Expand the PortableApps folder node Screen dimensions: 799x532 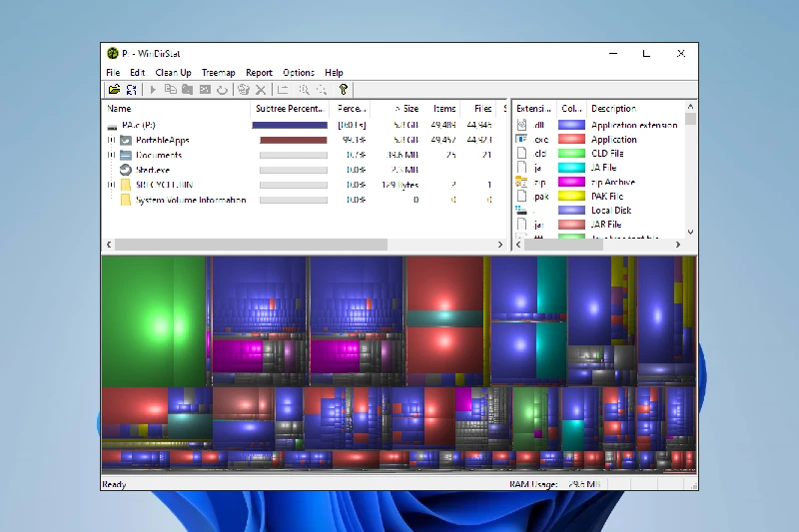pyautogui.click(x=111, y=141)
